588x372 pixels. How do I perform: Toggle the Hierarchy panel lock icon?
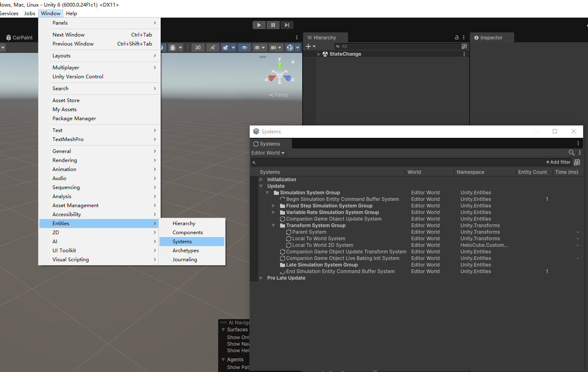(x=457, y=37)
